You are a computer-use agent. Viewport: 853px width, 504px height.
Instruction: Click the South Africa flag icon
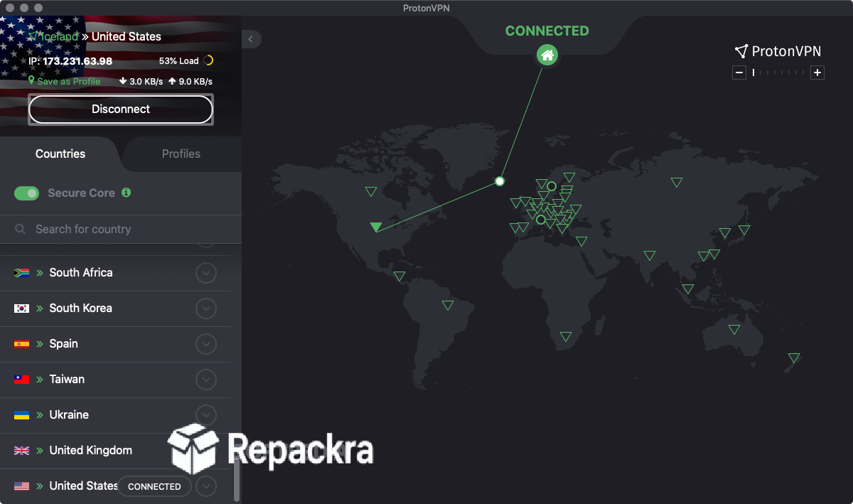point(21,272)
